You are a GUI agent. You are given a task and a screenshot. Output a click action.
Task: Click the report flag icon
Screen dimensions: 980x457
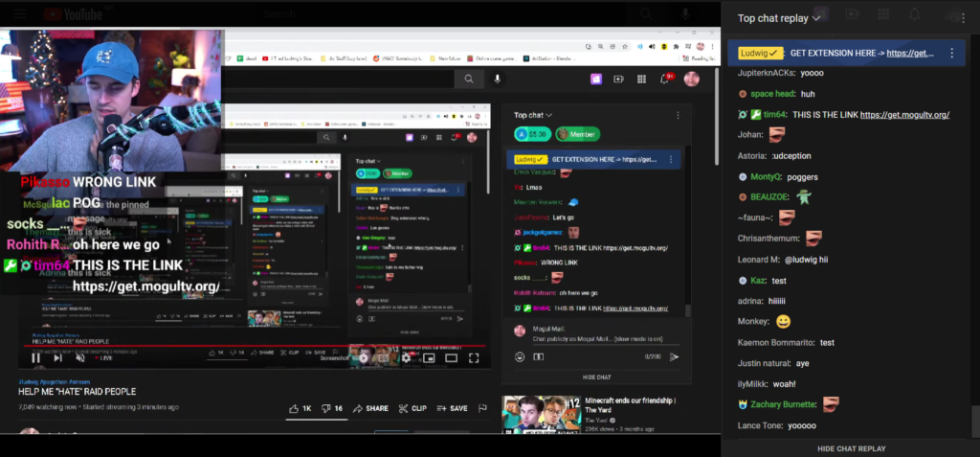click(x=482, y=408)
